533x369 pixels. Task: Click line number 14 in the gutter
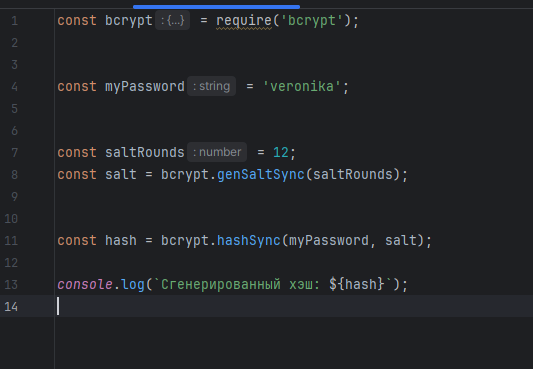click(x=11, y=306)
